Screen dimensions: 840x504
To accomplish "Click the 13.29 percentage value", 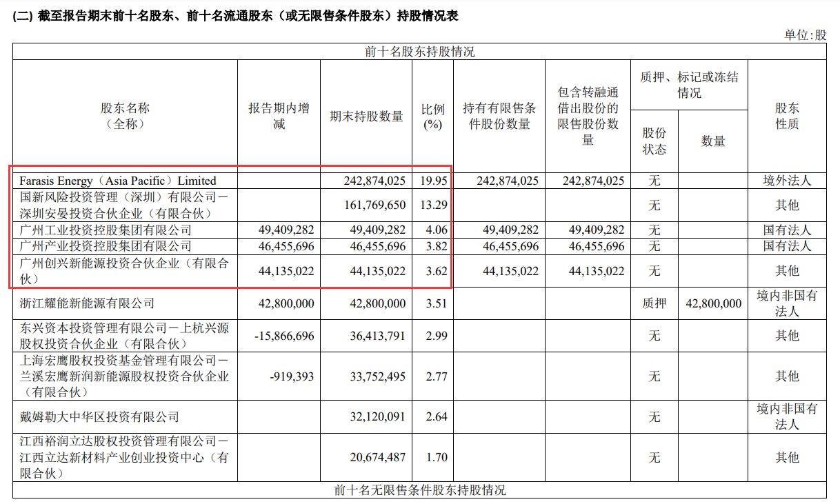I will (x=433, y=205).
